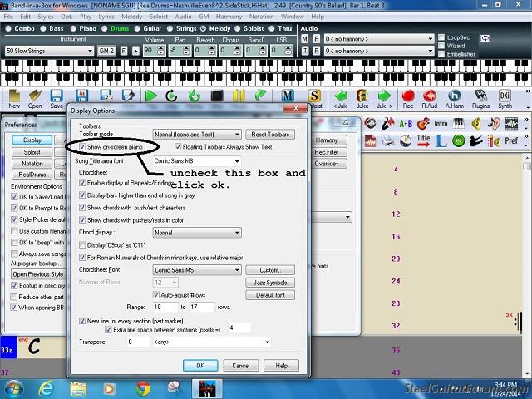
Task: Open the Notation menu
Action: click(x=261, y=17)
